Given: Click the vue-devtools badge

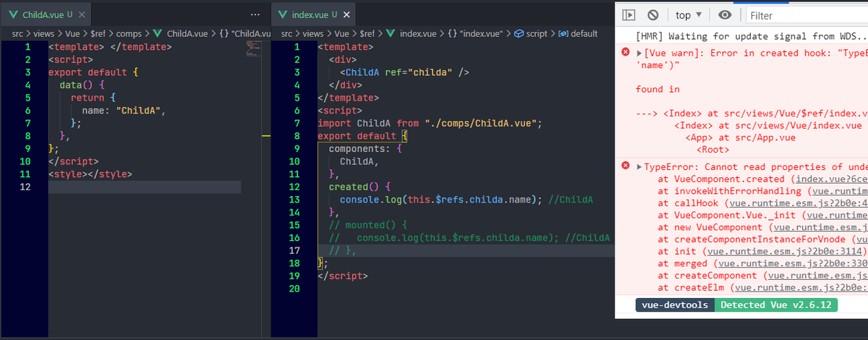Looking at the screenshot, I should point(675,305).
